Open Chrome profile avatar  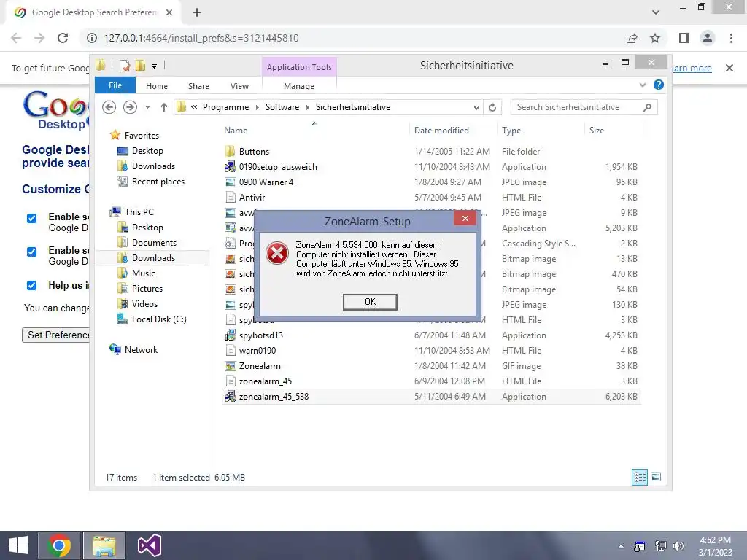tap(708, 38)
